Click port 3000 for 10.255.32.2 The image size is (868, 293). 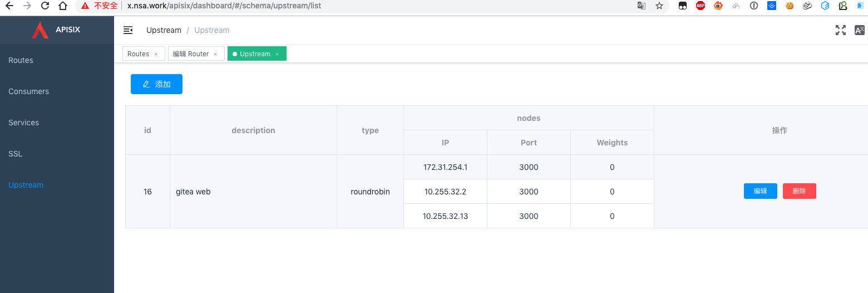[529, 192]
